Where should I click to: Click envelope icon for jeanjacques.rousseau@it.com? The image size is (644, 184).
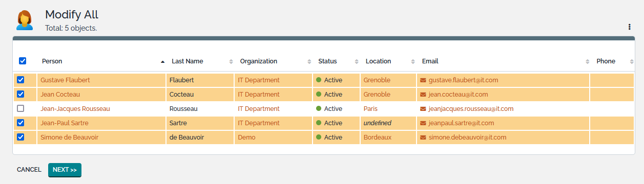pyautogui.click(x=423, y=109)
